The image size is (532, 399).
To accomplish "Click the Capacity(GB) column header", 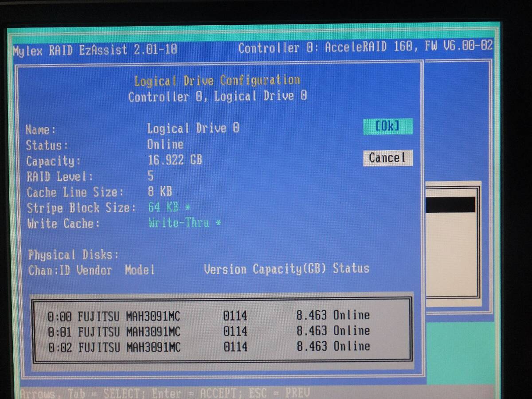I will coord(290,269).
